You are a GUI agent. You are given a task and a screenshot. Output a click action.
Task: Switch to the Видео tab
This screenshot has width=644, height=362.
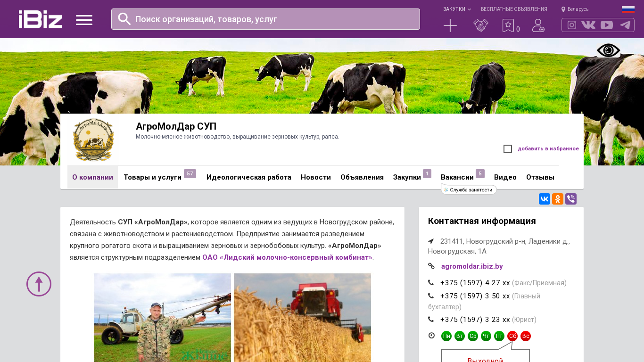point(505,177)
